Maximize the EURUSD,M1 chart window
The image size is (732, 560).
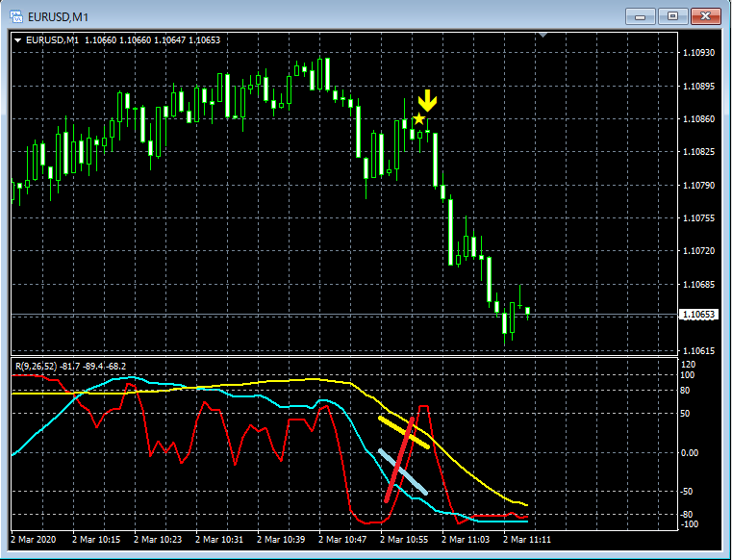click(672, 16)
